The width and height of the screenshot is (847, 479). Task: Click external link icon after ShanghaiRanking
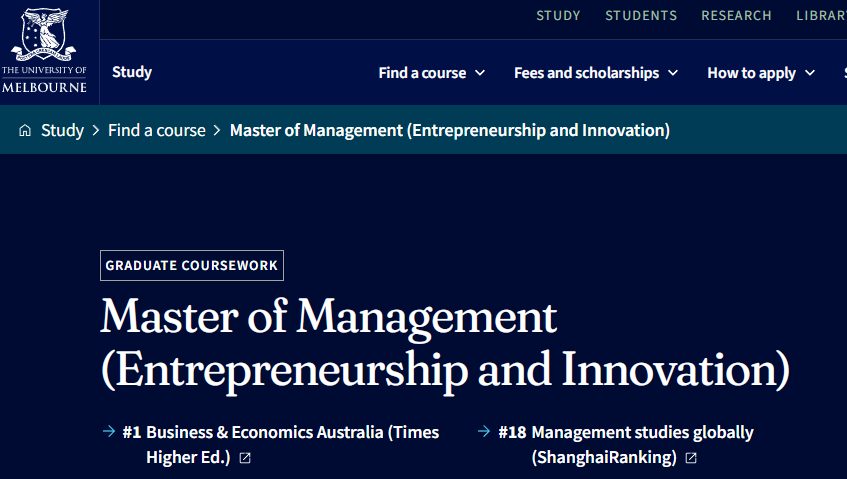pyautogui.click(x=691, y=458)
